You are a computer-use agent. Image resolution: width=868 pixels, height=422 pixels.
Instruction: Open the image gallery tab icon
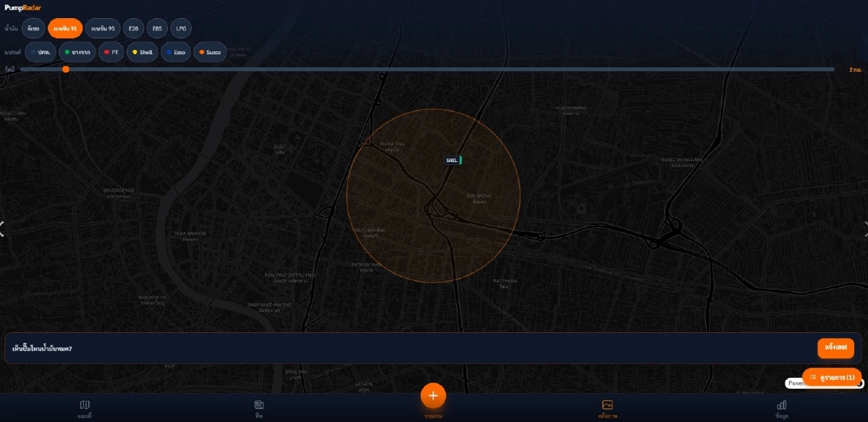[607, 405]
